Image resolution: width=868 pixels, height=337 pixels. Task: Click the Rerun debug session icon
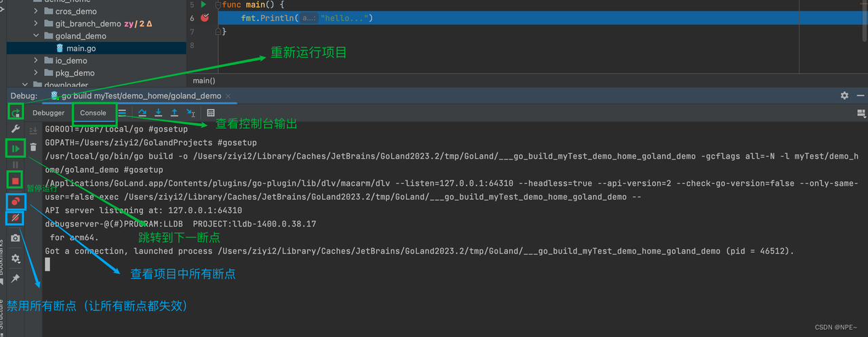[x=15, y=111]
